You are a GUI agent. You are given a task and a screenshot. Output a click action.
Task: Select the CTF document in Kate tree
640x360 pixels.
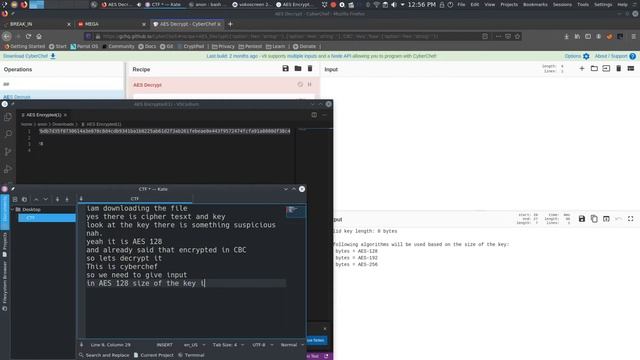[47, 218]
